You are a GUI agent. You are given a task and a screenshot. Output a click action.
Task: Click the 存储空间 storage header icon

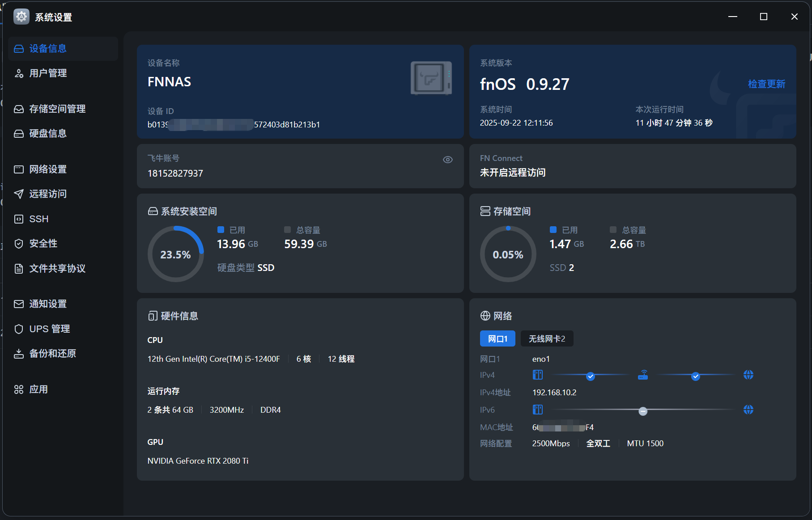485,211
